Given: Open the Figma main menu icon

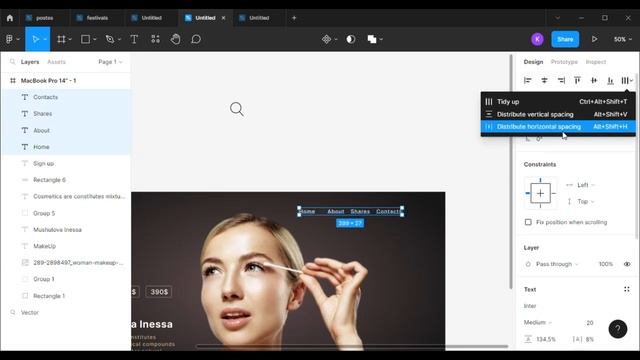Looking at the screenshot, I should click(x=9, y=39).
